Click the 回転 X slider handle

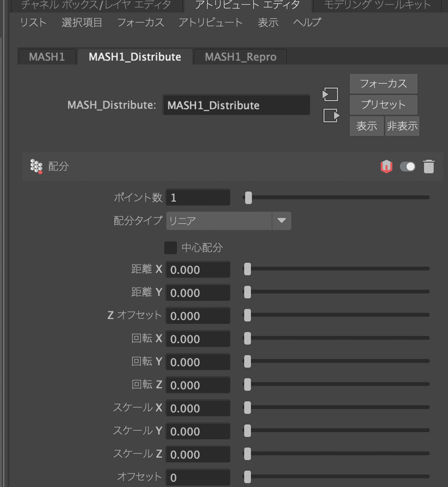248,338
